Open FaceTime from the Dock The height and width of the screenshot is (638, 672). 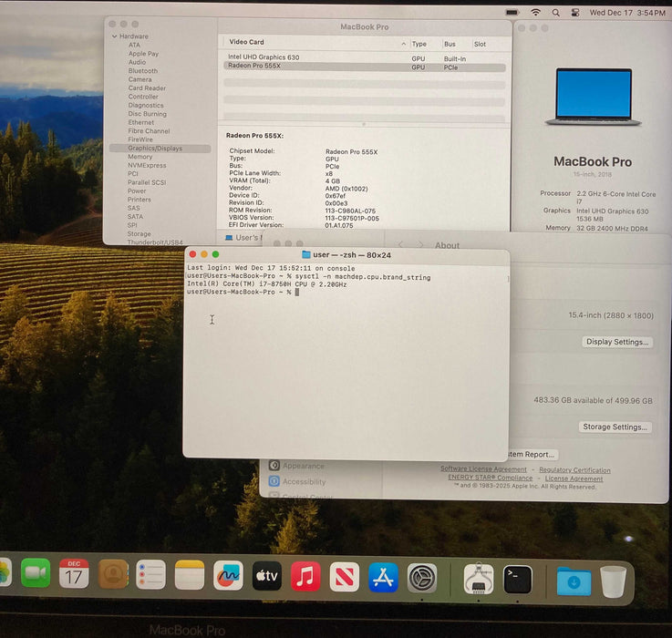(x=36, y=573)
